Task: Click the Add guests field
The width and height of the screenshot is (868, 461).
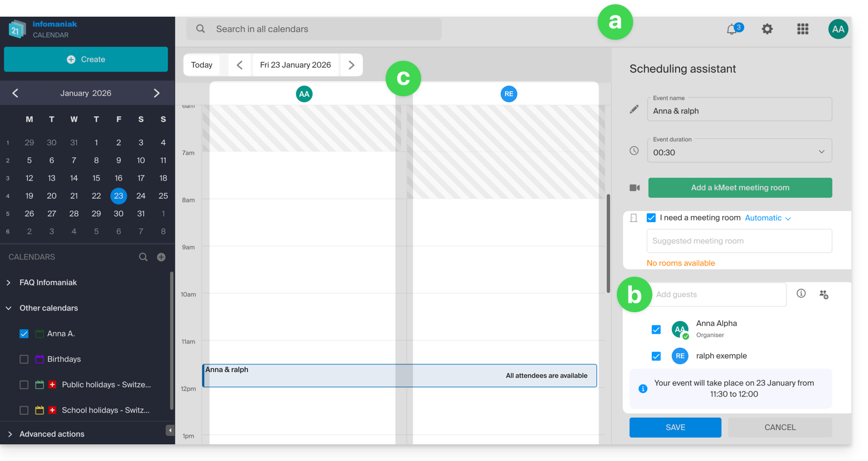Action: coord(718,294)
